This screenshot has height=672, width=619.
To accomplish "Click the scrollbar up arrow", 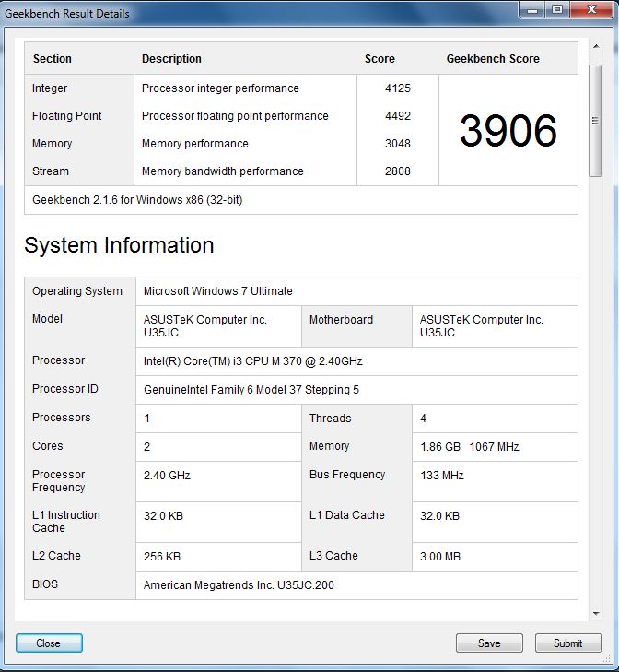I will point(596,46).
